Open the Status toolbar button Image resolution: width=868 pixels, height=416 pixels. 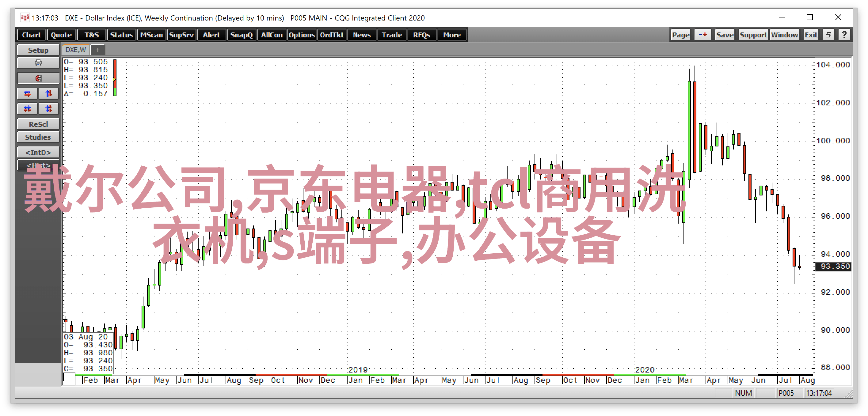(x=121, y=35)
